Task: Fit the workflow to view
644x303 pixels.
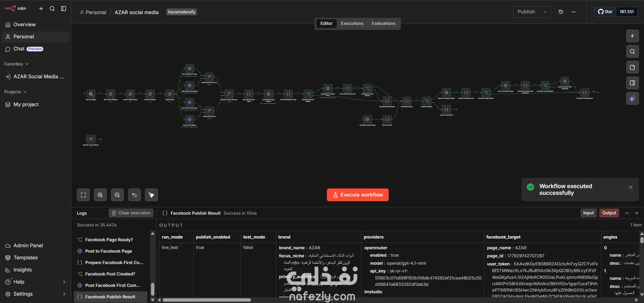Action: tap(83, 195)
